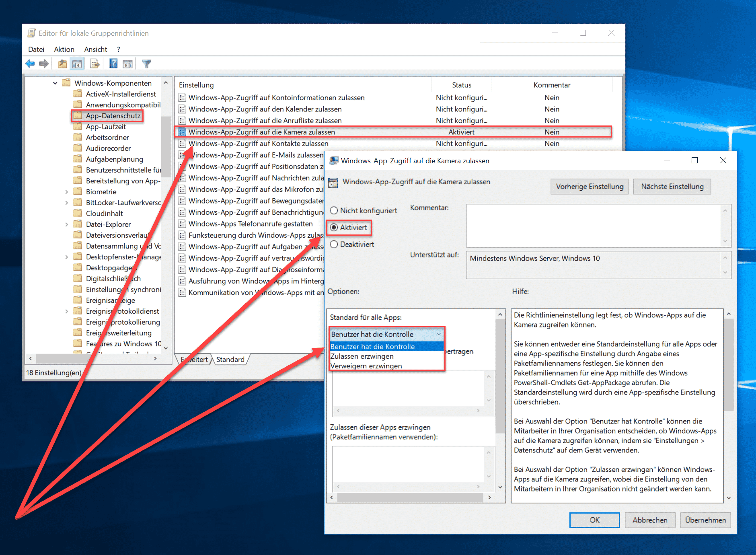This screenshot has width=756, height=555.
Task: Click the App-Datenschutz folder icon
Action: (x=78, y=115)
